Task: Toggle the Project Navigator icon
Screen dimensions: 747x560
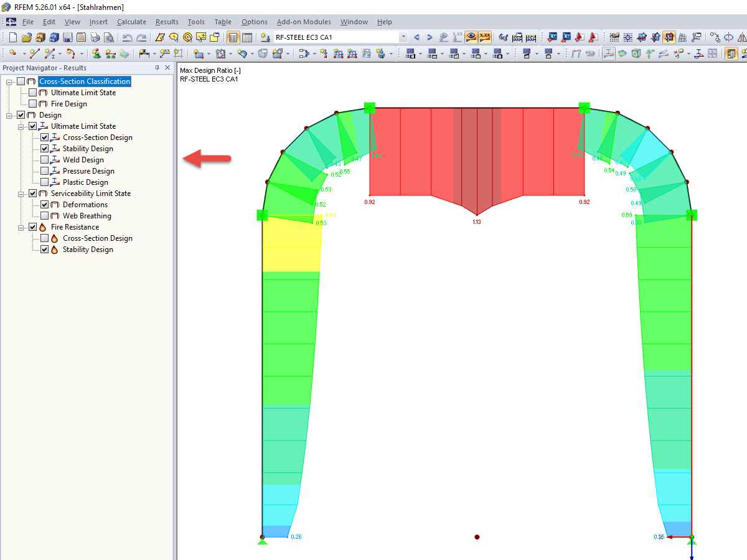Action: pyautogui.click(x=233, y=37)
